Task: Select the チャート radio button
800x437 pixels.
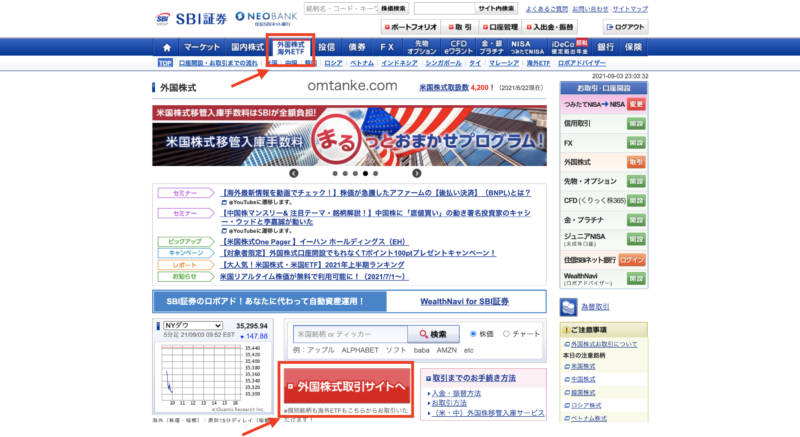Action: tap(506, 334)
